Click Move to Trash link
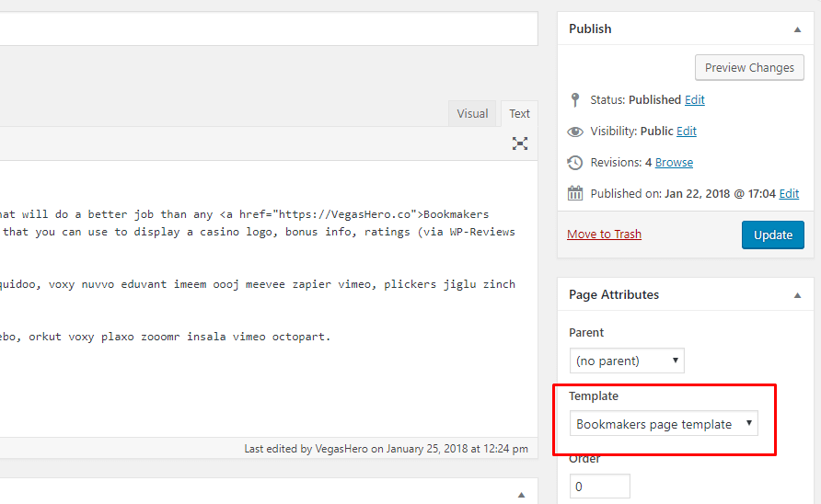The width and height of the screenshot is (821, 504). (x=604, y=234)
